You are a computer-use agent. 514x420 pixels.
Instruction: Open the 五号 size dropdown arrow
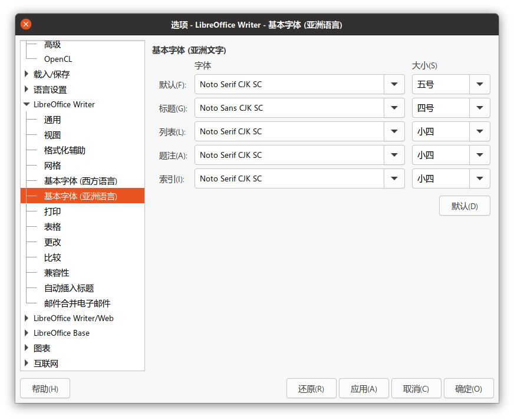(x=480, y=84)
